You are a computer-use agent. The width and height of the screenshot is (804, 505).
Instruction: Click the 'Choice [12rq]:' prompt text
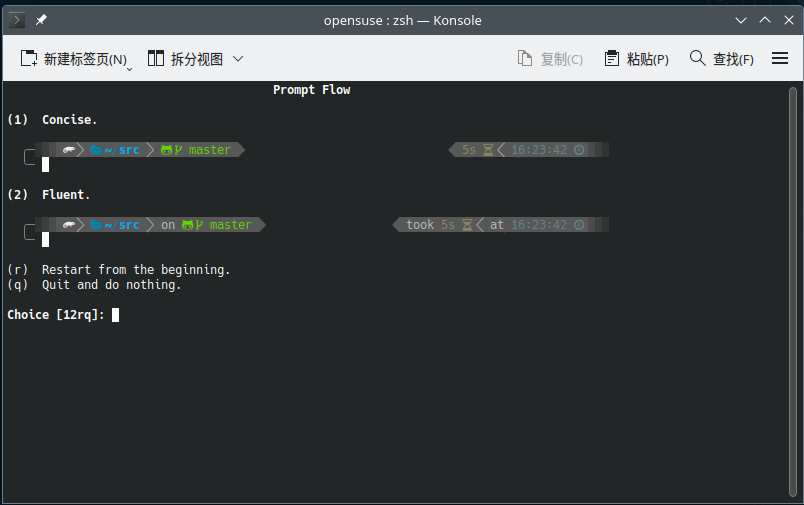click(56, 315)
